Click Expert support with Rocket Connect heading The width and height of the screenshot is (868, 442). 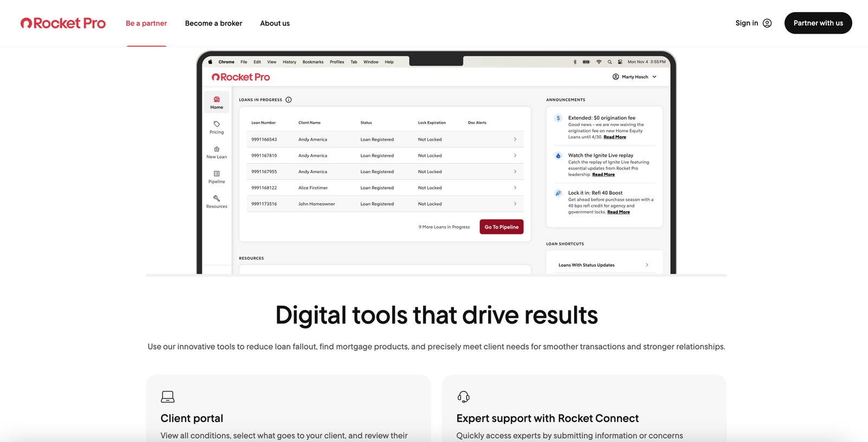click(x=547, y=418)
